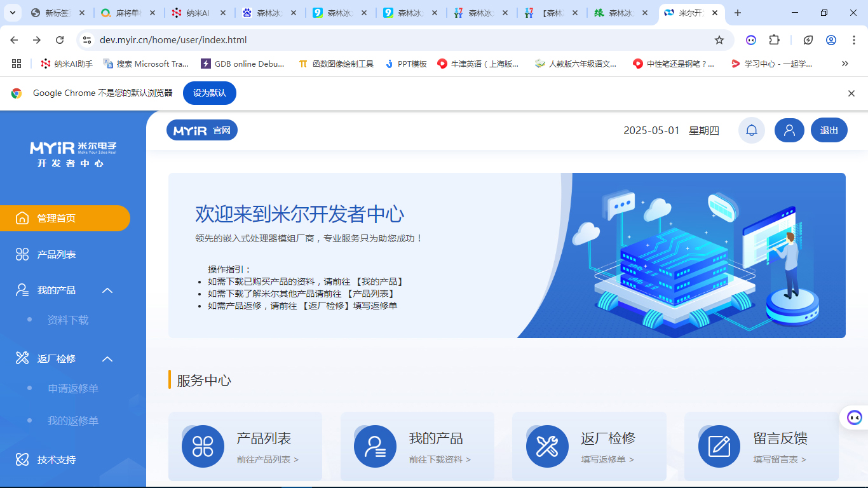868x488 pixels.
Task: Open 申请返修单 submenu item
Action: coord(73,388)
